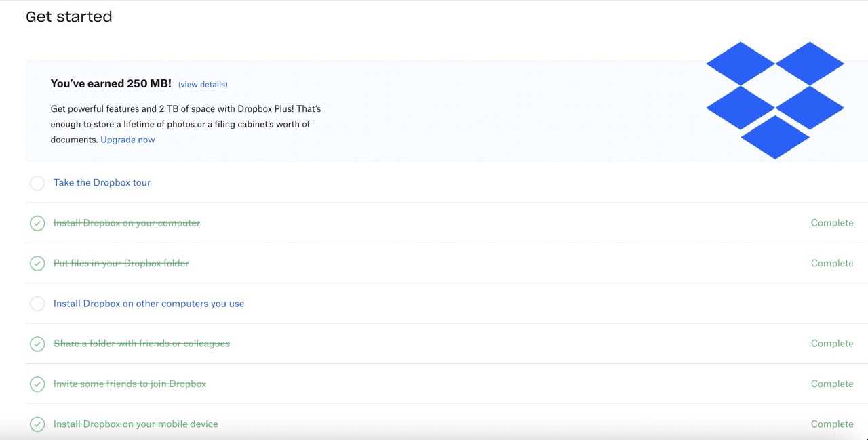Click Install Dropbox on your computer

(x=127, y=223)
